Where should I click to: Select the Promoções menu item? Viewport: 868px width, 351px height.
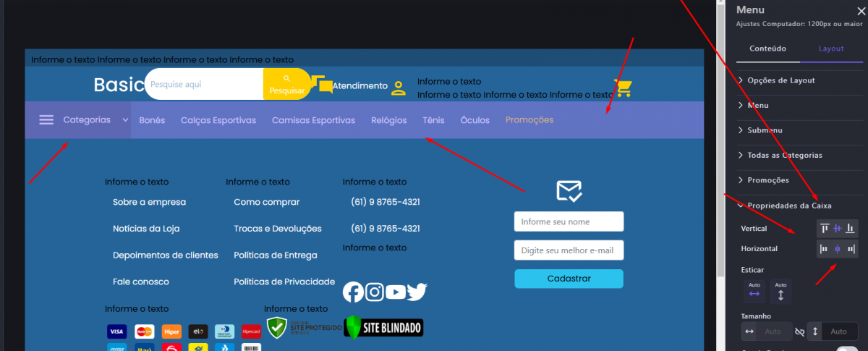point(529,120)
